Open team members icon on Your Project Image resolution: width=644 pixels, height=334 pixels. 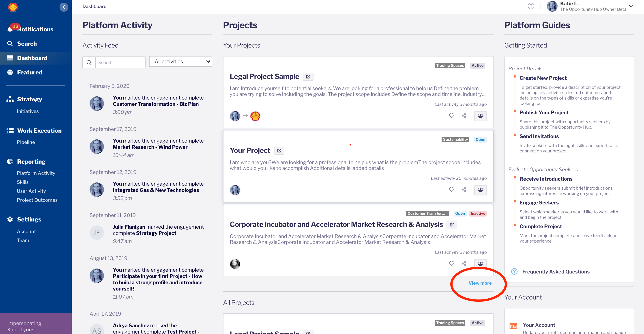coord(480,190)
